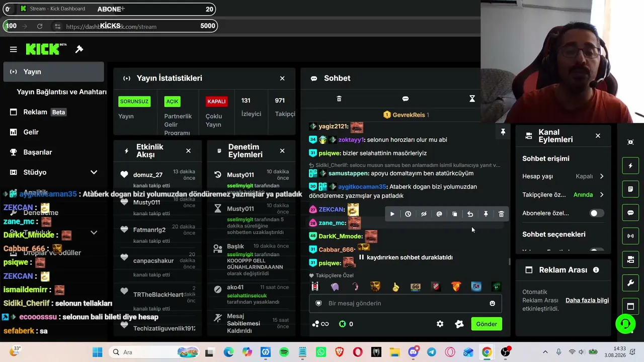Click the clock timeout icon in the message action bar
Viewport: 644px width, 362px height.
(408, 214)
